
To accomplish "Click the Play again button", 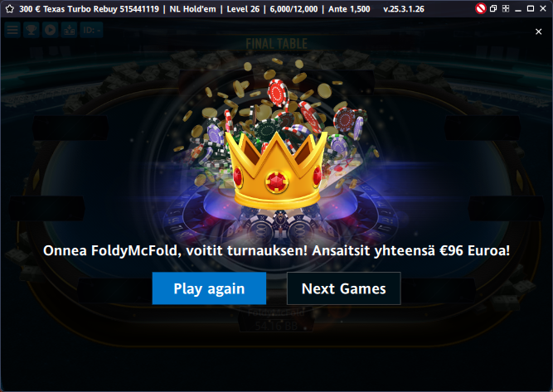I will (209, 288).
